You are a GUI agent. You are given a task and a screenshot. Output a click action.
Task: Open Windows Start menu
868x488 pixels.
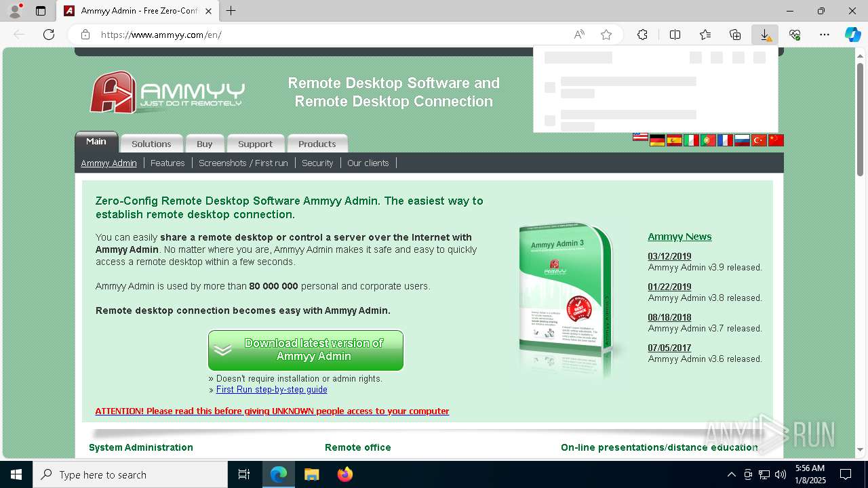pos(16,474)
